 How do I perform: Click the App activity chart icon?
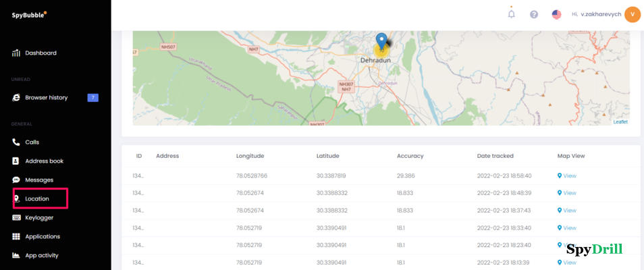16,255
